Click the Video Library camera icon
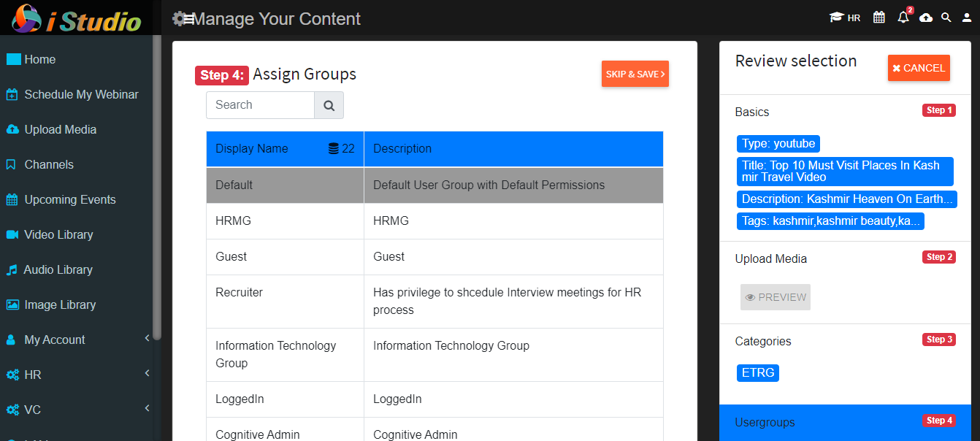Viewport: 980px width, 441px height. (12, 234)
